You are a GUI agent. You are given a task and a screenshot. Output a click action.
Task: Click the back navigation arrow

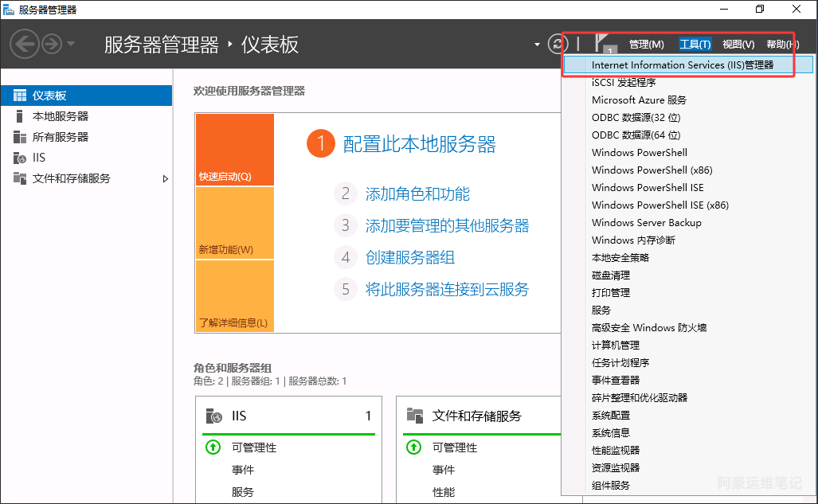25,44
